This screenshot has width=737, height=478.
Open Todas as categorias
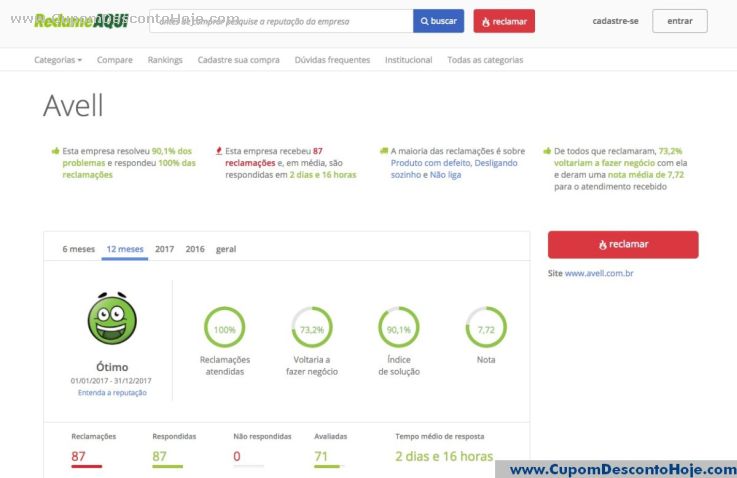[485, 60]
